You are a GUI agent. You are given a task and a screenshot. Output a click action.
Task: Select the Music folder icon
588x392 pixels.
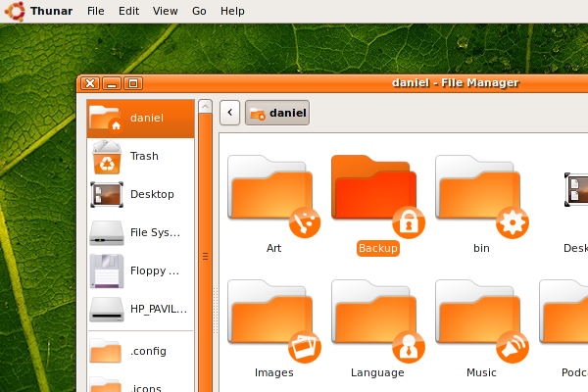481,320
